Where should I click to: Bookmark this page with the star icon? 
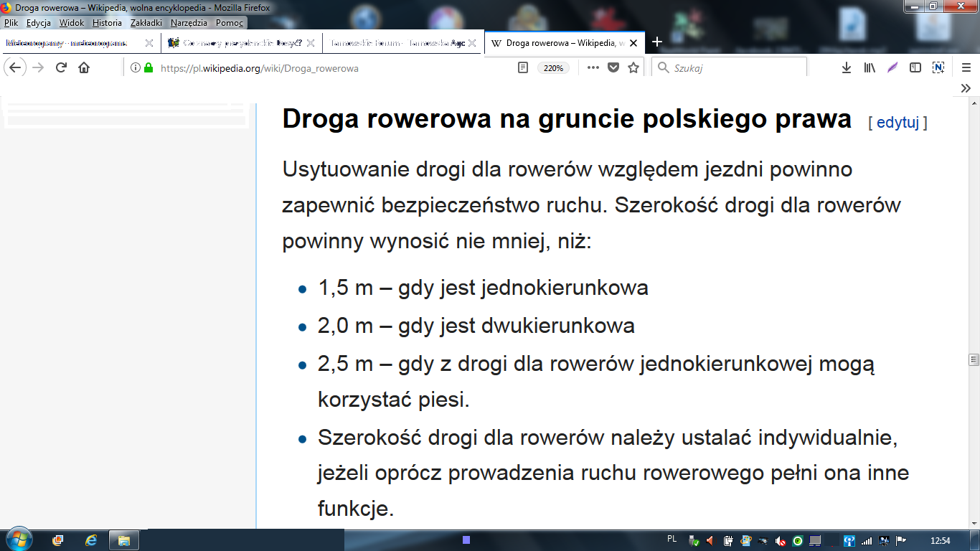(x=633, y=67)
